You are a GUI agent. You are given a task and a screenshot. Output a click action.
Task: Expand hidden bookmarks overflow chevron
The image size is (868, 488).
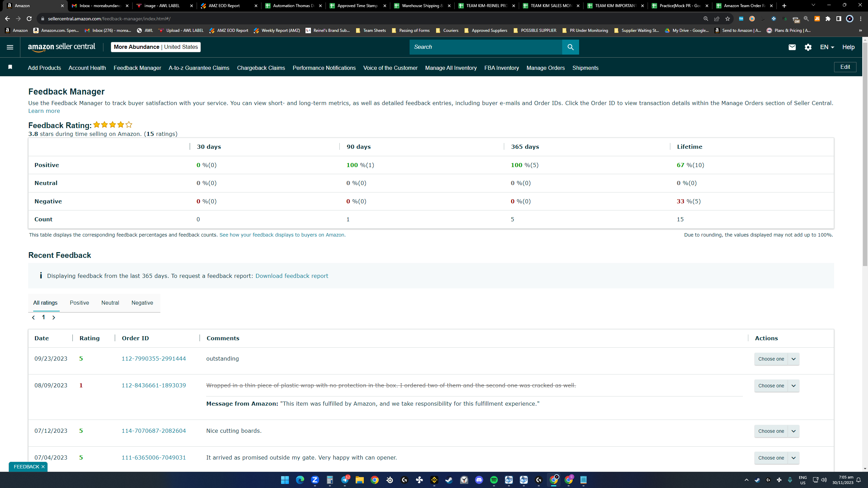click(860, 30)
